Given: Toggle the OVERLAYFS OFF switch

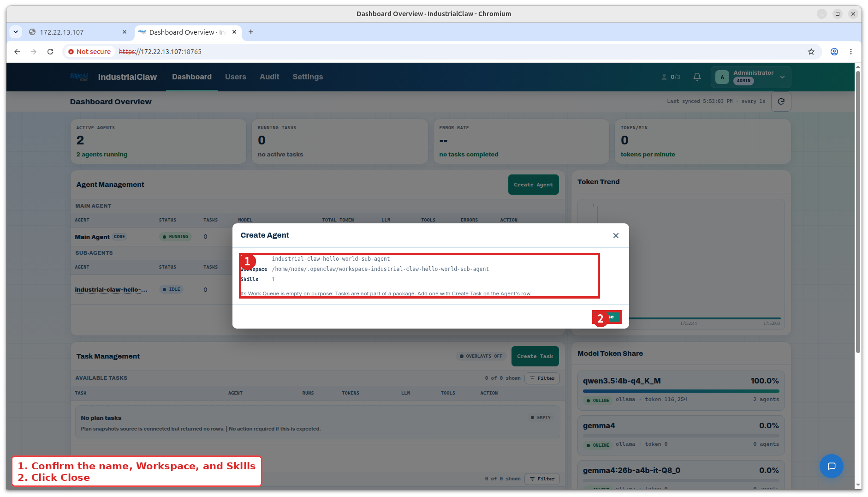Looking at the screenshot, I should click(481, 356).
